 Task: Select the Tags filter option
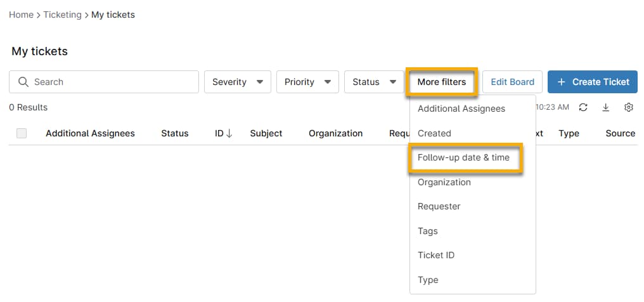coord(428,231)
